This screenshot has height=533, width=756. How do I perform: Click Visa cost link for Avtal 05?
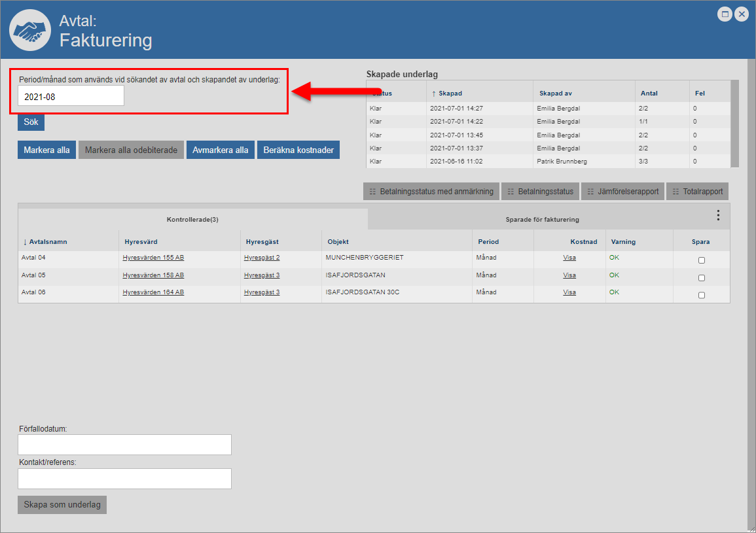[x=569, y=275]
